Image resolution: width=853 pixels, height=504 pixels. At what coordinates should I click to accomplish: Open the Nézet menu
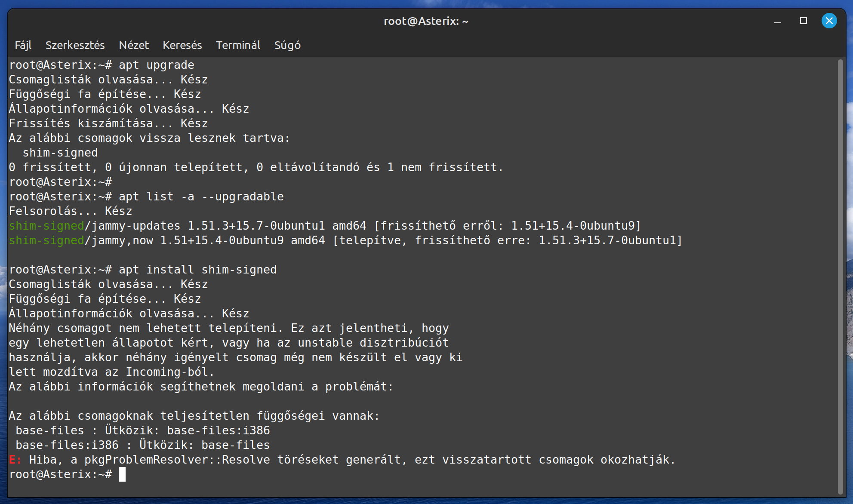134,45
